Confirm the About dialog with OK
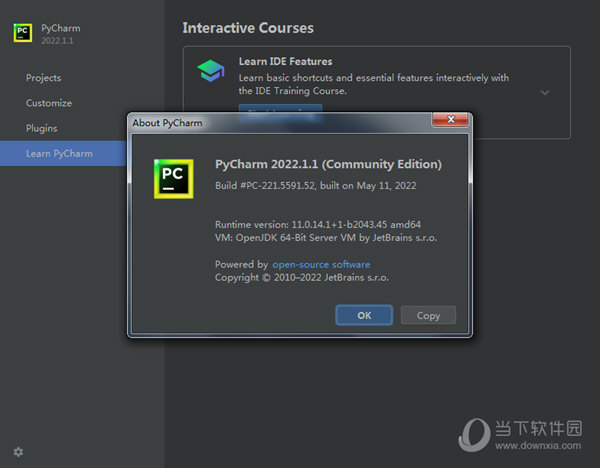 coord(364,315)
